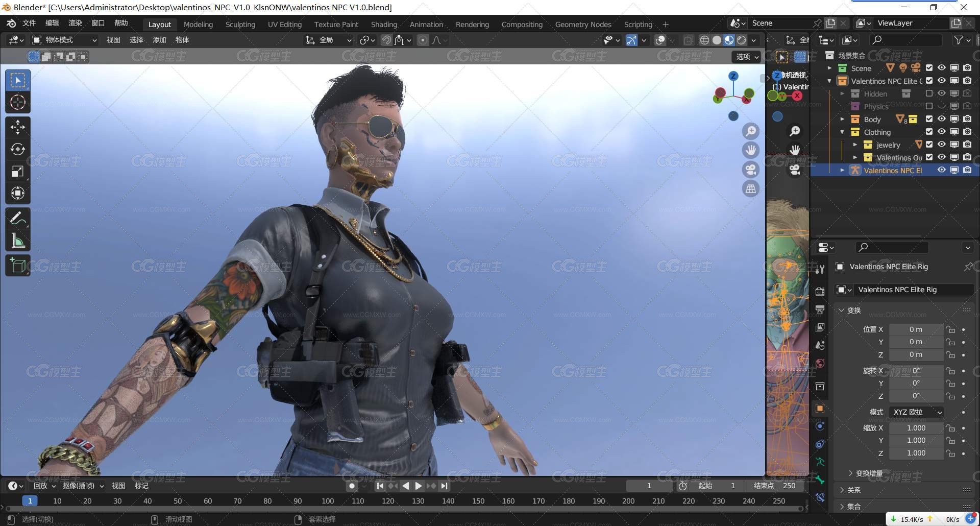Switch to rendered viewport shading
This screenshot has height=526, width=980.
(741, 40)
